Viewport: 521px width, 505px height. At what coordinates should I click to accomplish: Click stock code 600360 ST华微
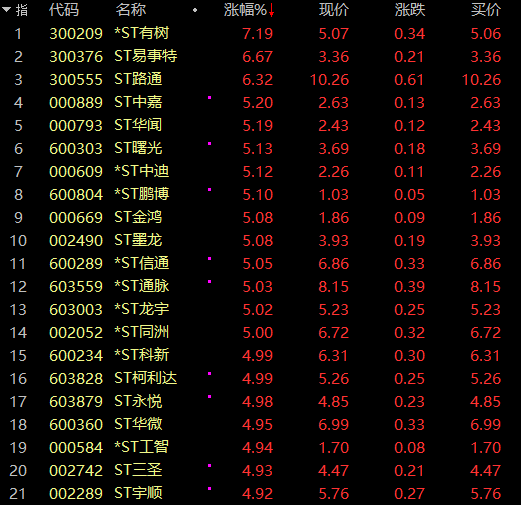pos(76,424)
